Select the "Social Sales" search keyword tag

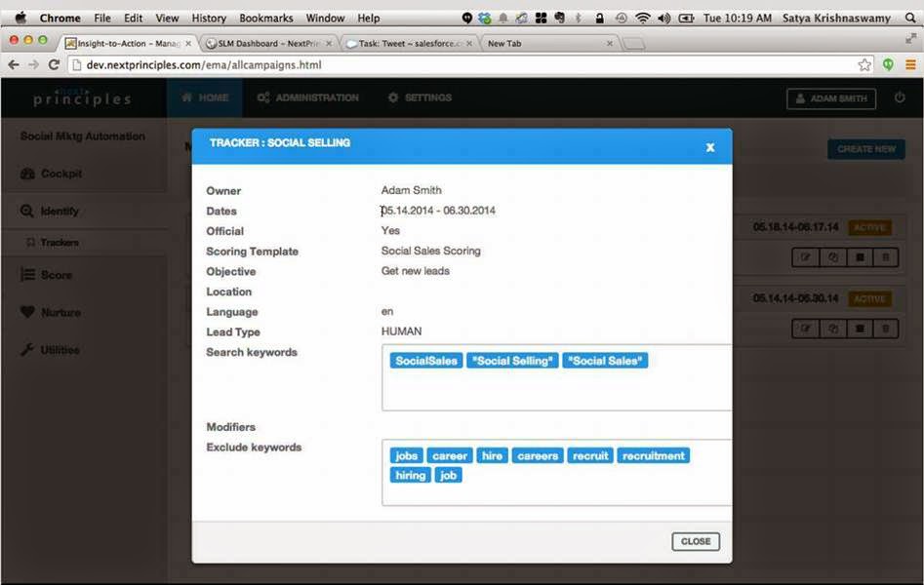click(605, 361)
